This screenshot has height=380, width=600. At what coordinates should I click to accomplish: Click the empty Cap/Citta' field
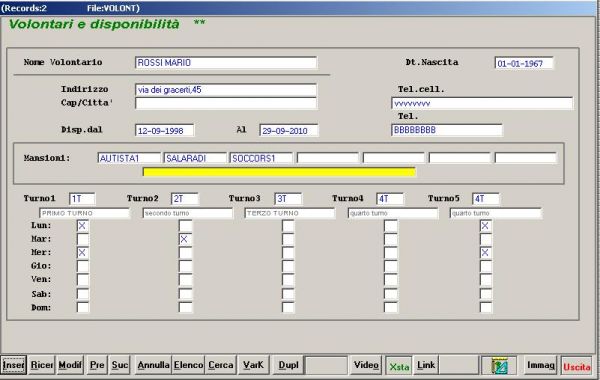click(226, 103)
